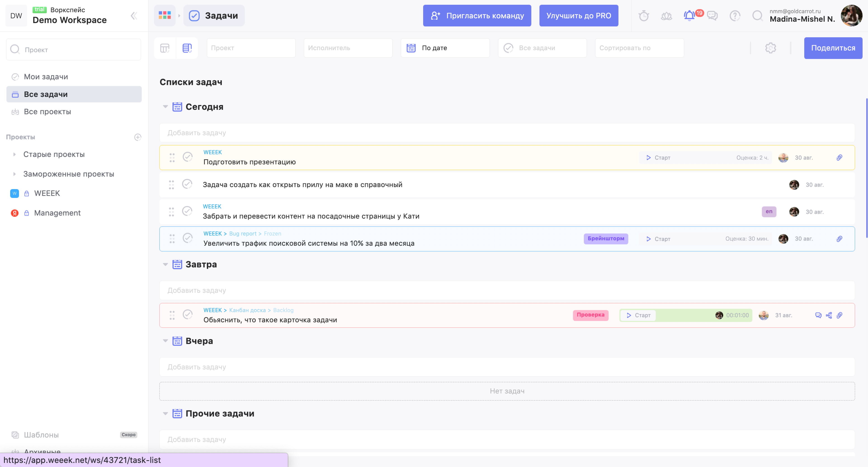The width and height of the screenshot is (868, 467).
Task: Open notifications bell with 19 badge
Action: (x=689, y=16)
